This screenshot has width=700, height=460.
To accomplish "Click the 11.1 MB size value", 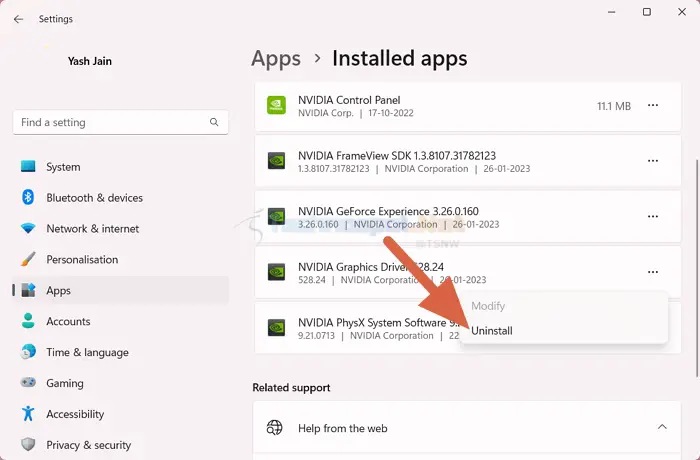I will coord(614,106).
